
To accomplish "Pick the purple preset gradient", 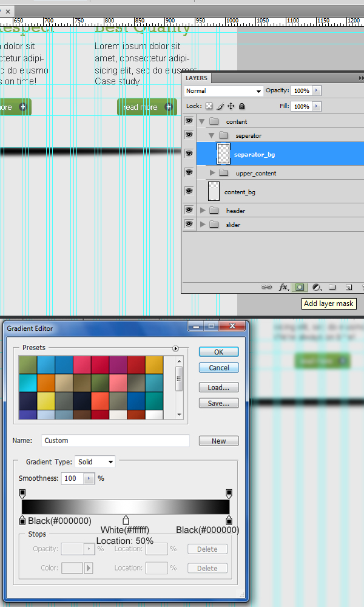I will (x=118, y=365).
